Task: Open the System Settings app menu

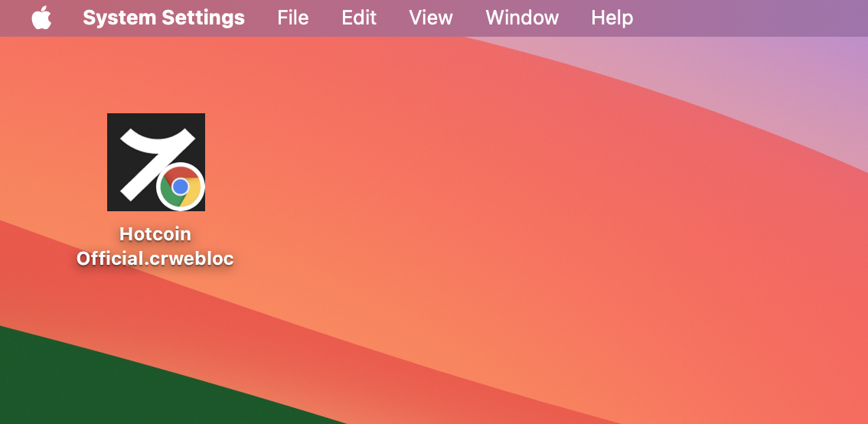Action: click(164, 18)
